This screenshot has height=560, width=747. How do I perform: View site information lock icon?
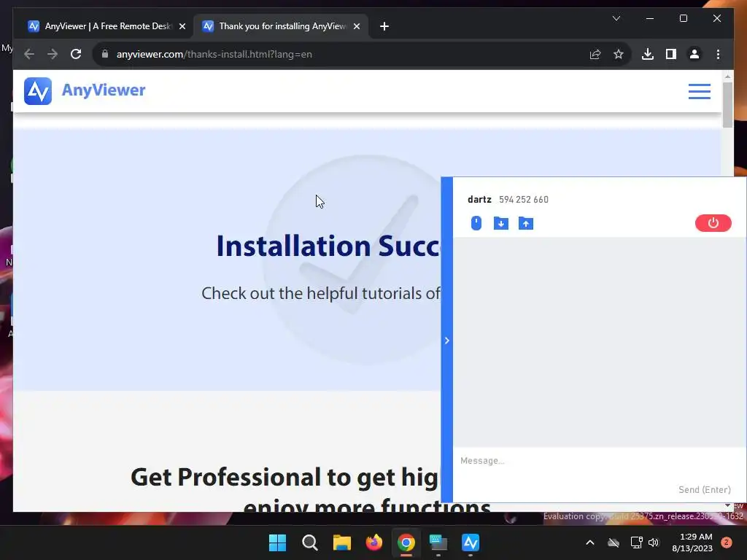click(105, 54)
